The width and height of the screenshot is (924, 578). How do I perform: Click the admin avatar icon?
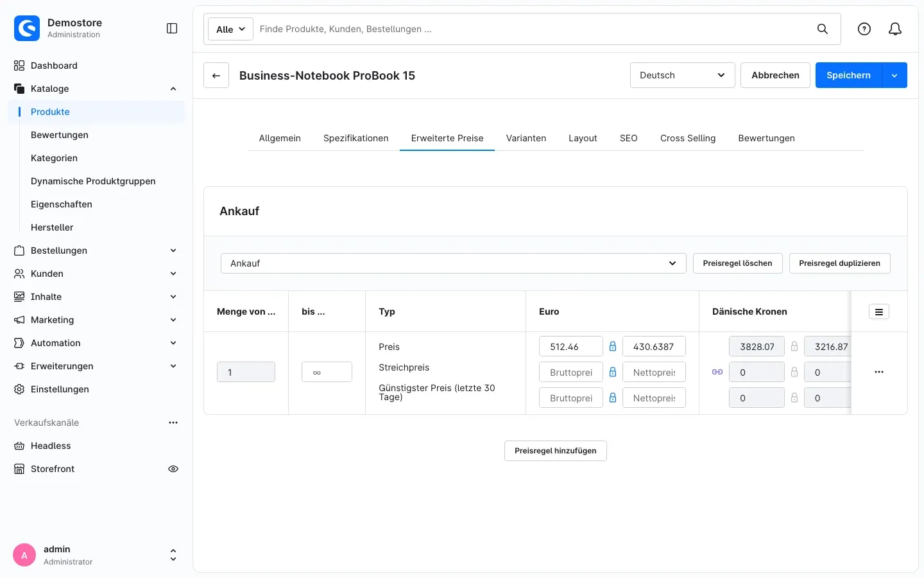[24, 555]
